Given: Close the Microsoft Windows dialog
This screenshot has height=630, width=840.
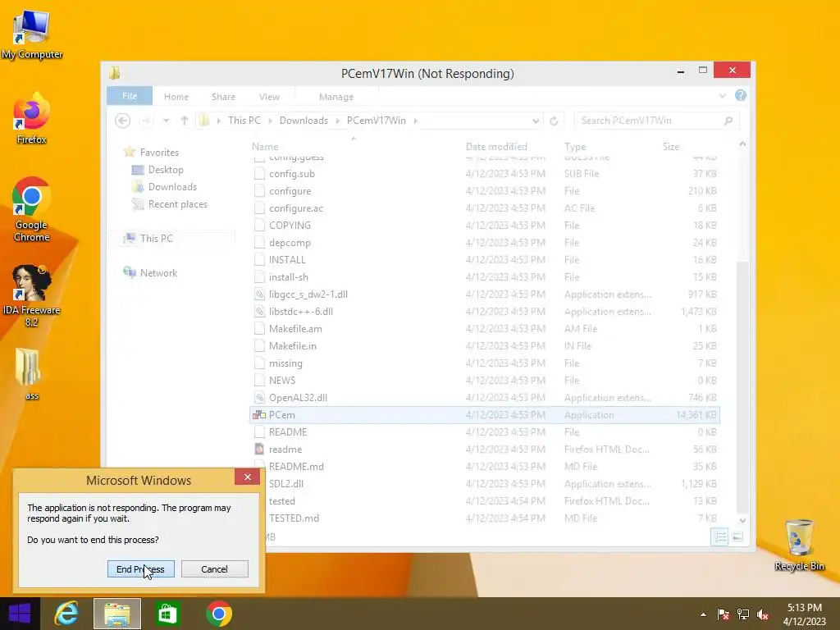Looking at the screenshot, I should click(x=247, y=477).
